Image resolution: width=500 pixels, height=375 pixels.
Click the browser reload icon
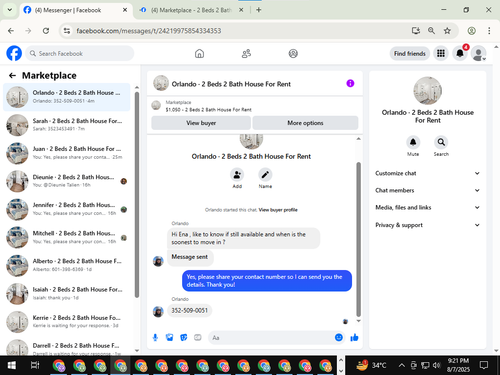point(46,31)
